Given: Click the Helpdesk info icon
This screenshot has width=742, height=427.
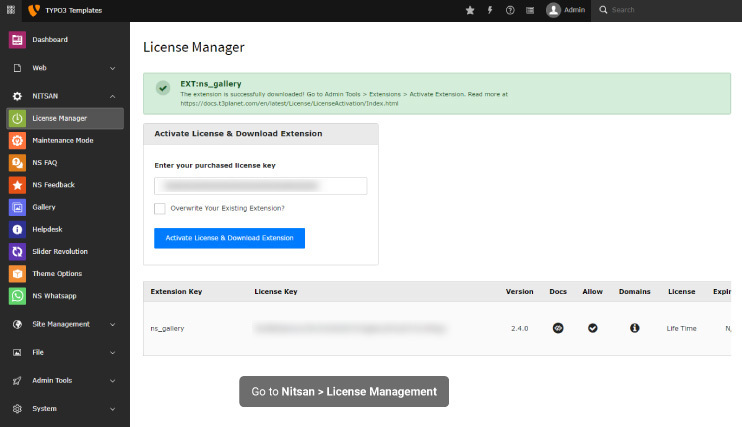Looking at the screenshot, I should (18, 230).
